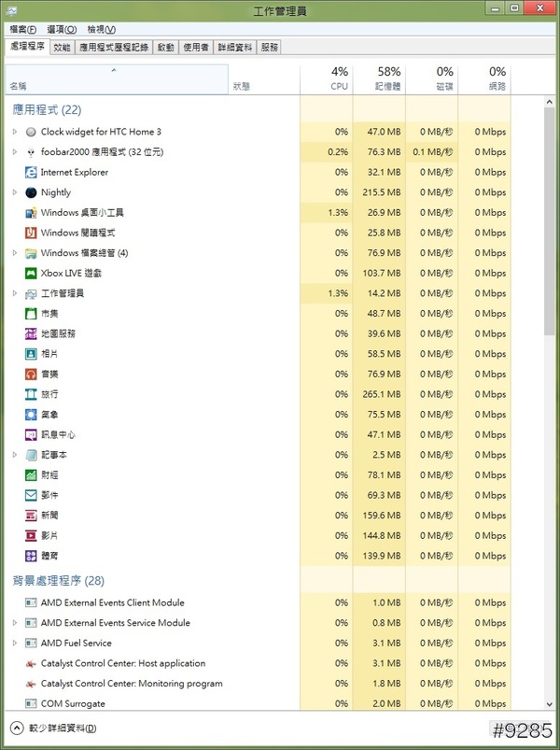Screen dimensions: 560x750
Task: Open the 檢視 menu
Action: tap(95, 29)
